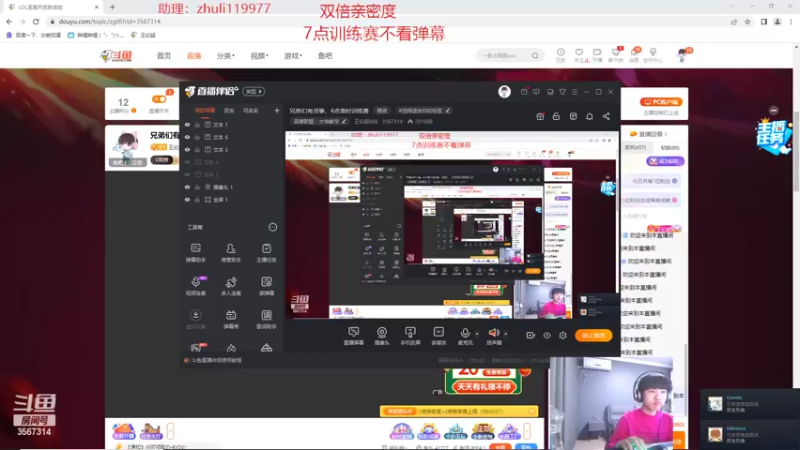Click the streamer avatar in companion title bar
Screen dimensions: 800x450
pos(504,91)
